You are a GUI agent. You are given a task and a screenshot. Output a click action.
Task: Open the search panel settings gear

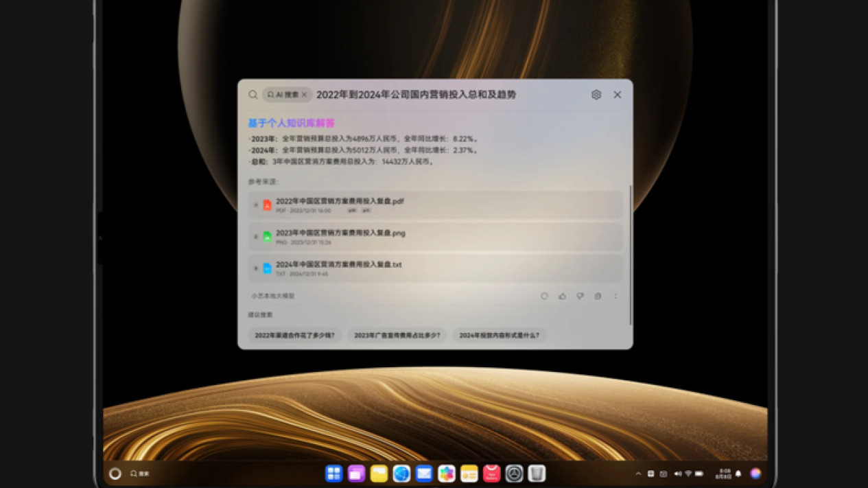coord(596,95)
